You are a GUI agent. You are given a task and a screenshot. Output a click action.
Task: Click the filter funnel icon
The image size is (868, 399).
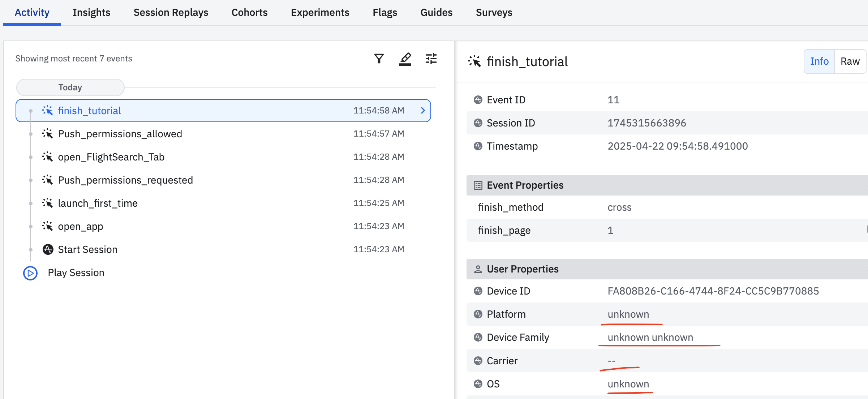379,59
